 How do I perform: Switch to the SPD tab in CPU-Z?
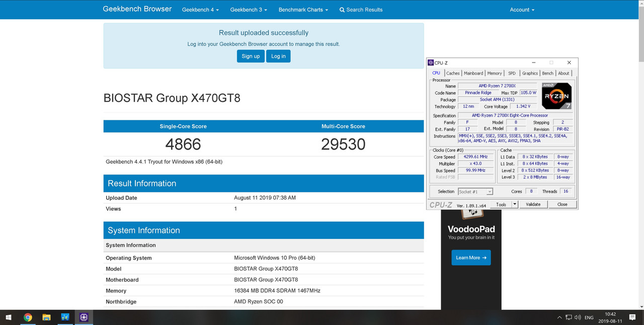512,74
